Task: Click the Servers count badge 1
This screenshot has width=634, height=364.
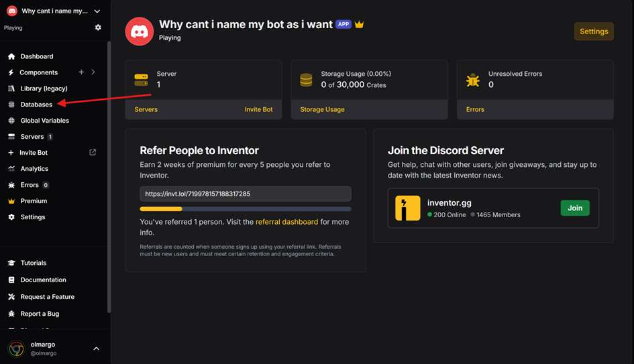Action: 50,137
